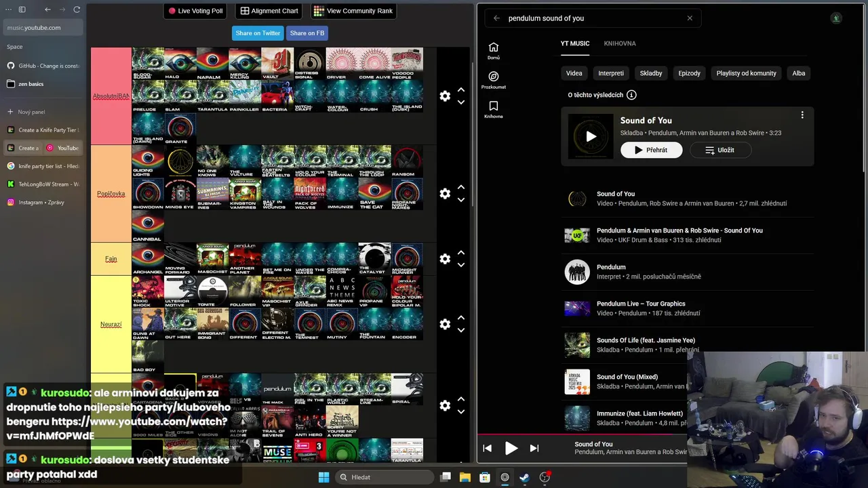This screenshot has width=868, height=488.
Task: Switch to KNIHOVNA results tab
Action: click(620, 43)
